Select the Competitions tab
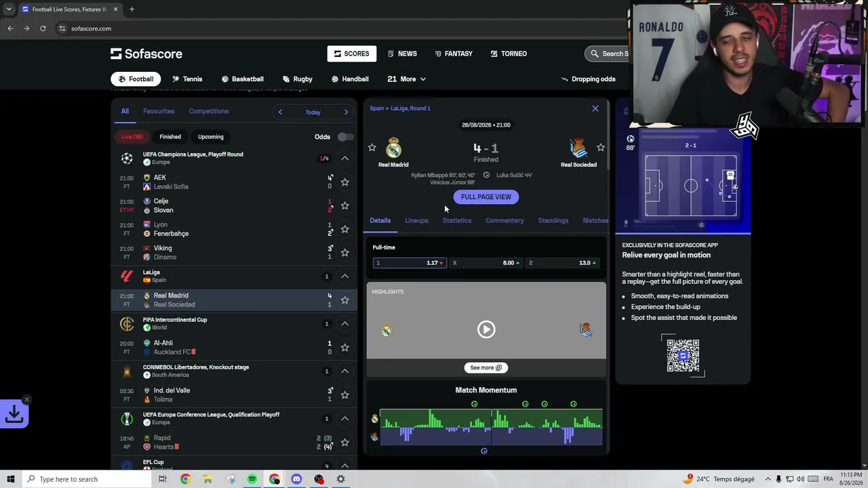Viewport: 868px width, 488px height. point(209,111)
